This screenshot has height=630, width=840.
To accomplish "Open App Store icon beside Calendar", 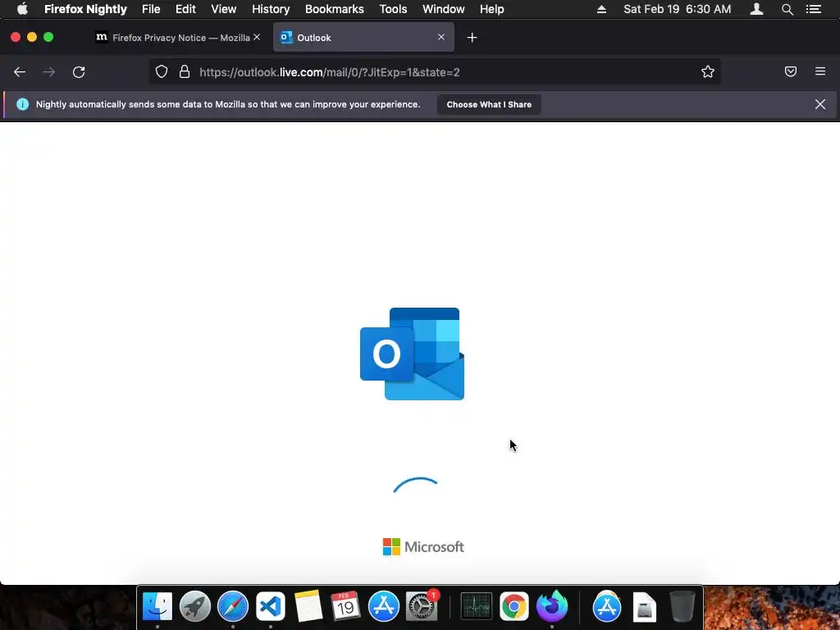I will click(384, 606).
